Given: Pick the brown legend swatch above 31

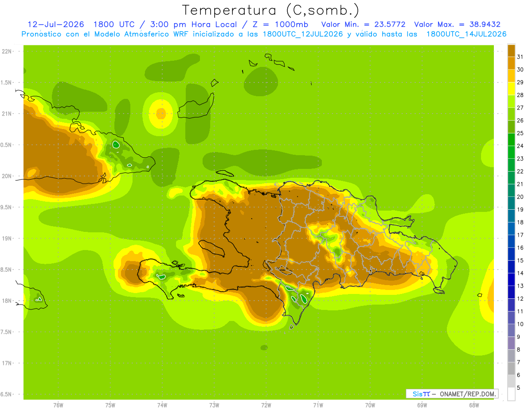Looking at the screenshot, I should (511, 51).
